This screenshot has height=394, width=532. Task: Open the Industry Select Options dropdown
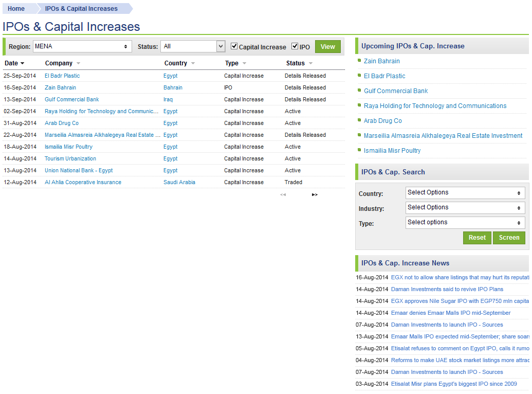[x=465, y=207]
